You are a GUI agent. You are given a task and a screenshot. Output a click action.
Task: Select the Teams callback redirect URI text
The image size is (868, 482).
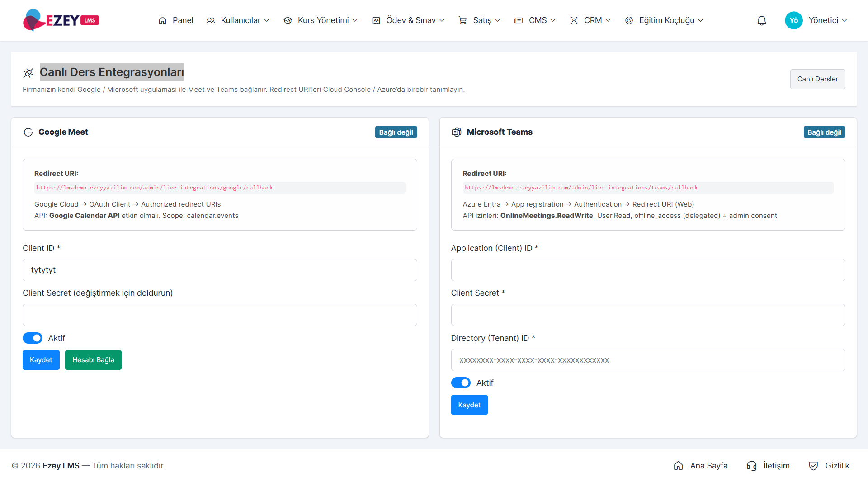pyautogui.click(x=581, y=188)
